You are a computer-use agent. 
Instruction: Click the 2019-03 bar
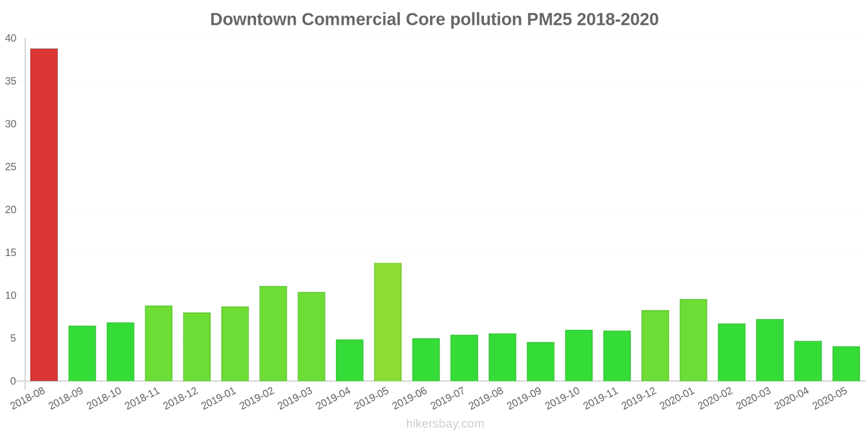coord(311,336)
